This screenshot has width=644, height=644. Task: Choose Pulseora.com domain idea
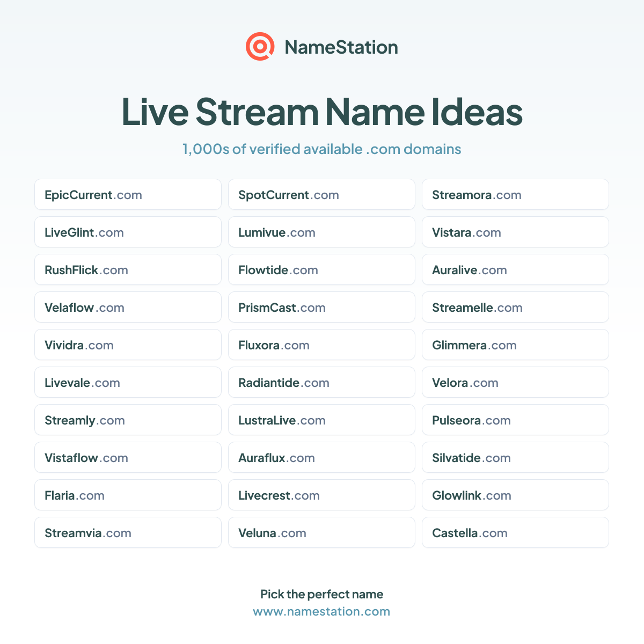point(515,420)
